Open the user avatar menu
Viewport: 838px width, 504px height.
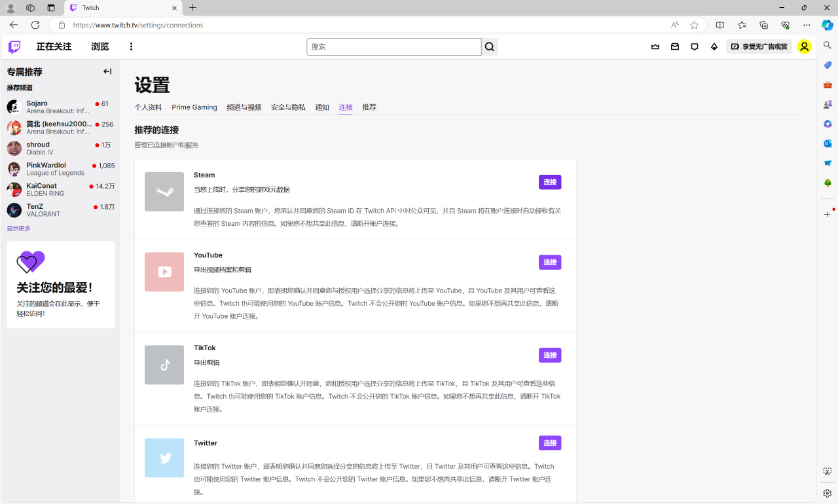(x=805, y=46)
